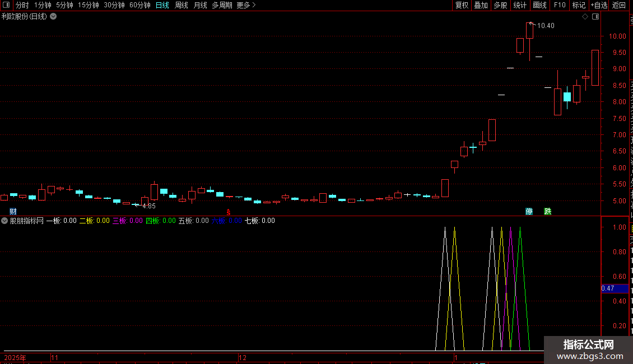This screenshot has width=633, height=364.
Task: Click the 一板: 0.00 indicator value
Action: click(x=62, y=221)
